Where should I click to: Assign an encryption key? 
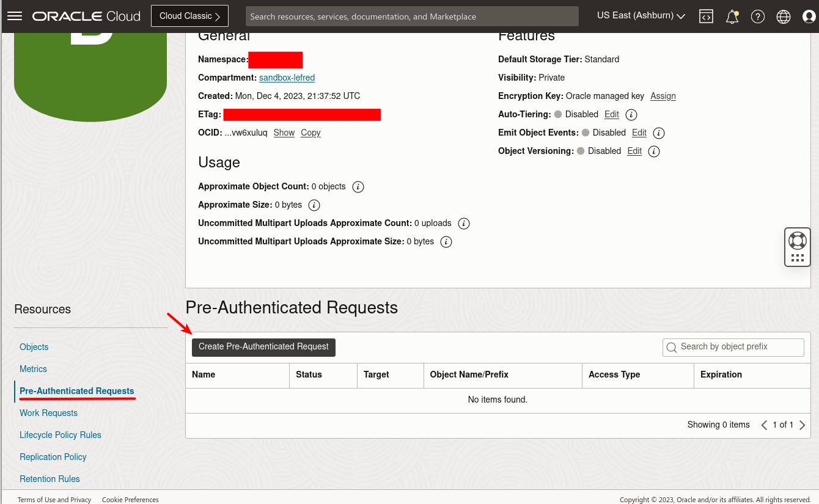coord(663,96)
